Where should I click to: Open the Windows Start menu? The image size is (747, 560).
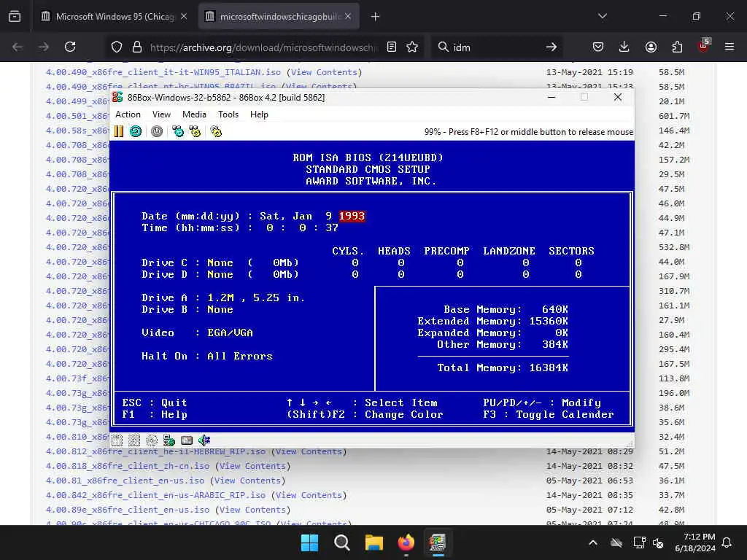click(309, 542)
